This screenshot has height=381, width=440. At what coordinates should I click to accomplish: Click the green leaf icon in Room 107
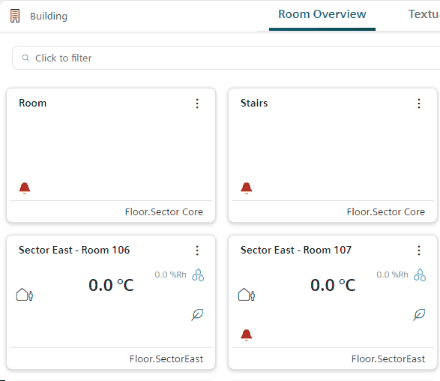(419, 314)
